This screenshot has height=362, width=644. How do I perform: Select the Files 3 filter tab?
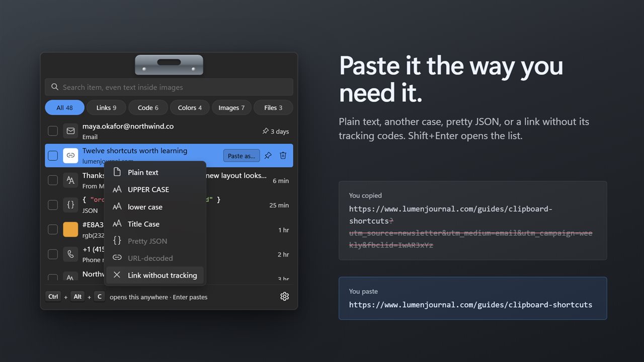point(273,108)
